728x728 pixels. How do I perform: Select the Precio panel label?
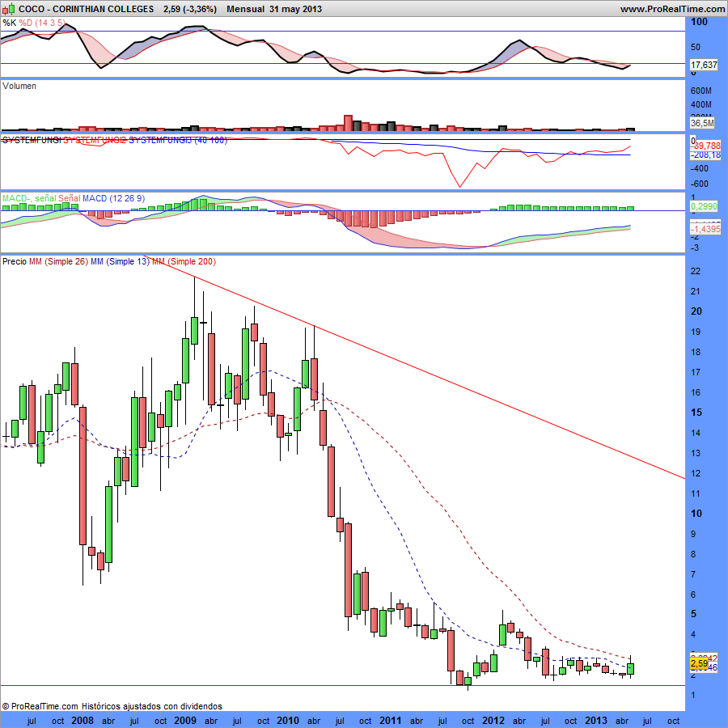(15, 261)
